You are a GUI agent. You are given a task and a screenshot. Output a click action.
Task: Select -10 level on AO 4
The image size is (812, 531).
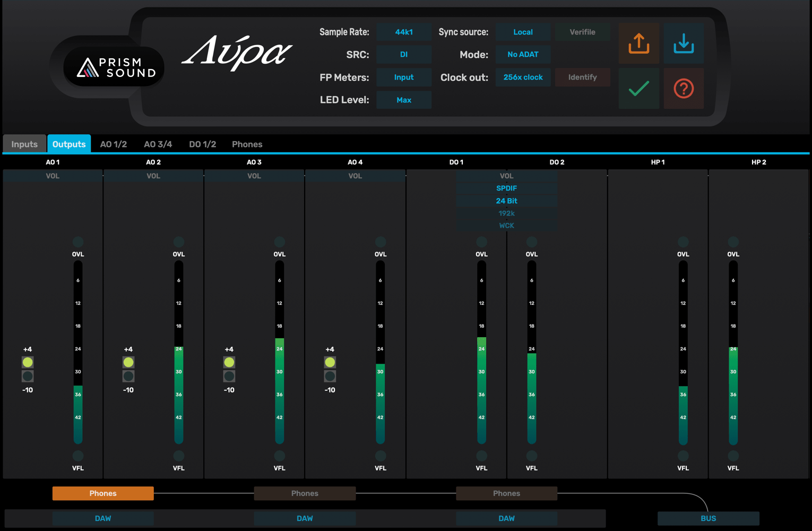[330, 376]
